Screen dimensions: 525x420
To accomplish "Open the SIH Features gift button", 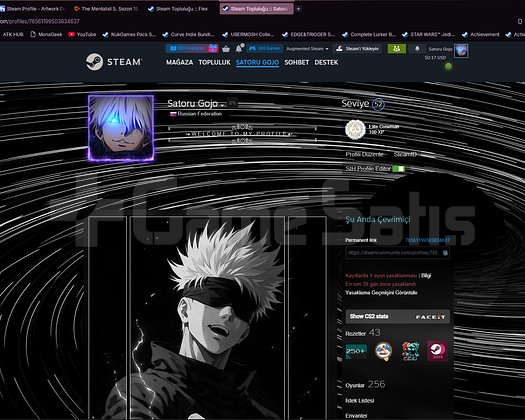I will pos(192,49).
